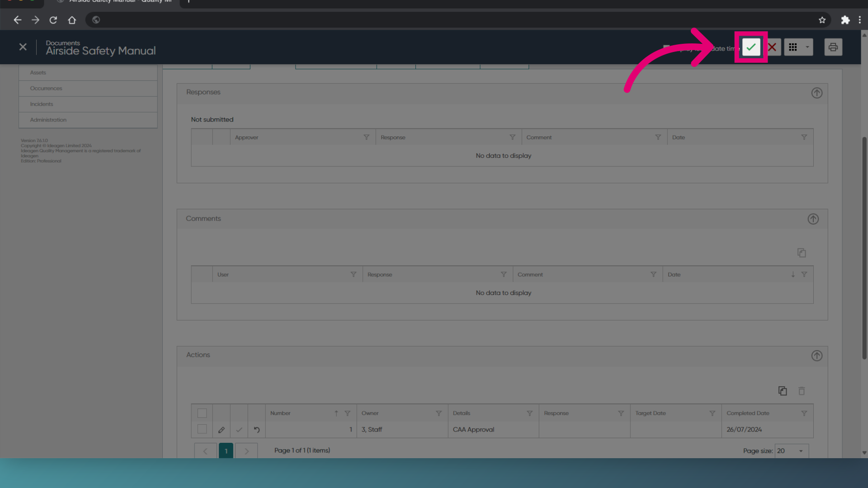Complete action row 1 checkmark icon
This screenshot has height=488, width=868.
coord(239,430)
